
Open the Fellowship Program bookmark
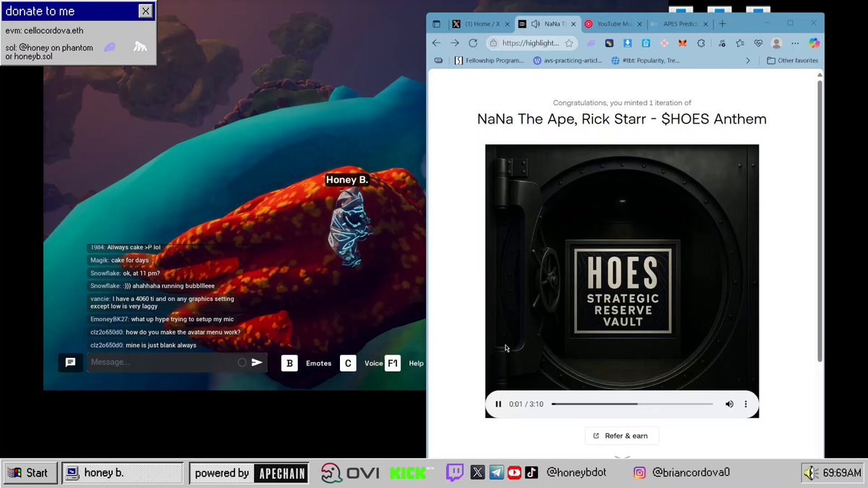[x=490, y=61]
